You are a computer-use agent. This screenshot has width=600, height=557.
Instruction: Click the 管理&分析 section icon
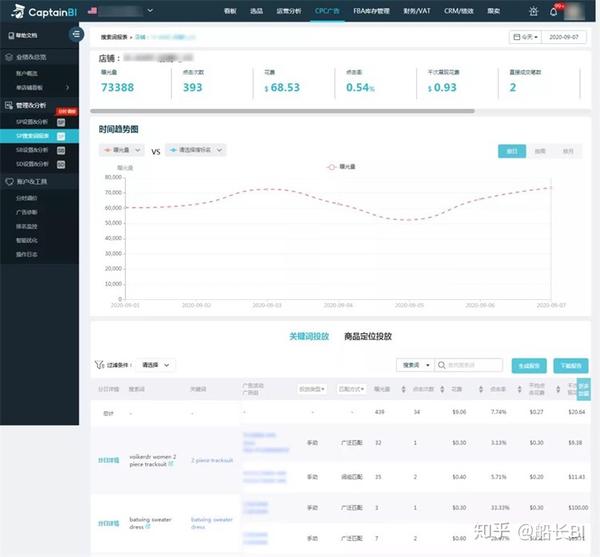tap(9, 105)
